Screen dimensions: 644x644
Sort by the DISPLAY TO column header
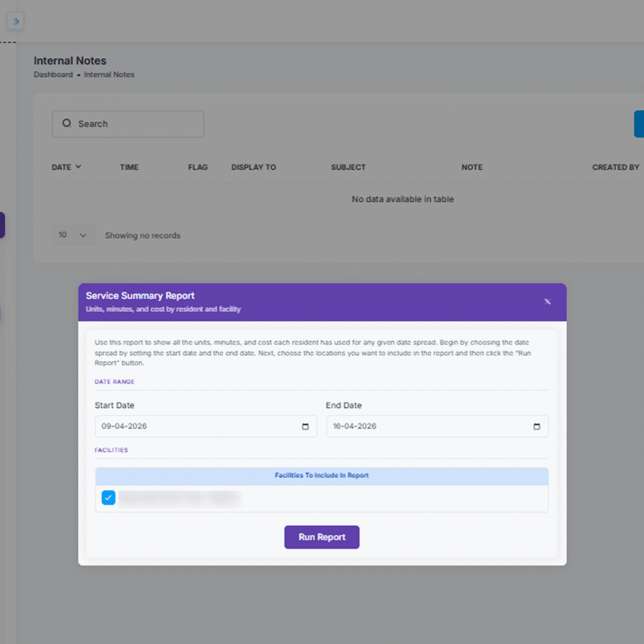tap(253, 167)
